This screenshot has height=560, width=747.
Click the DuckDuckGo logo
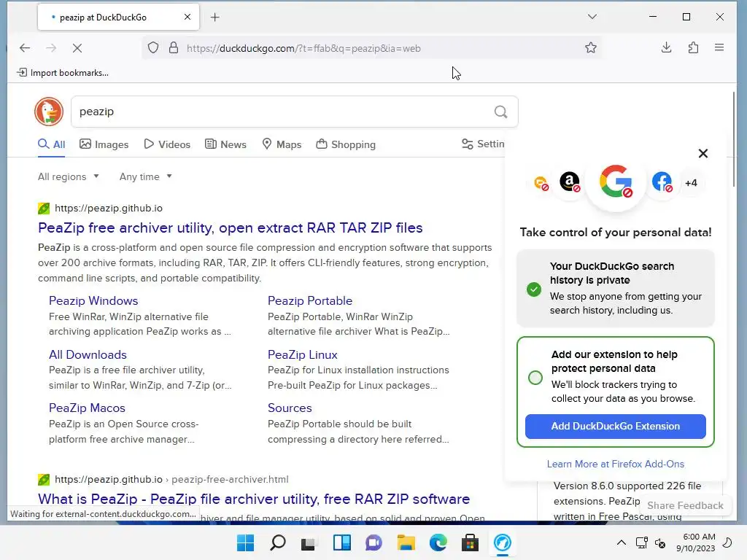49,112
